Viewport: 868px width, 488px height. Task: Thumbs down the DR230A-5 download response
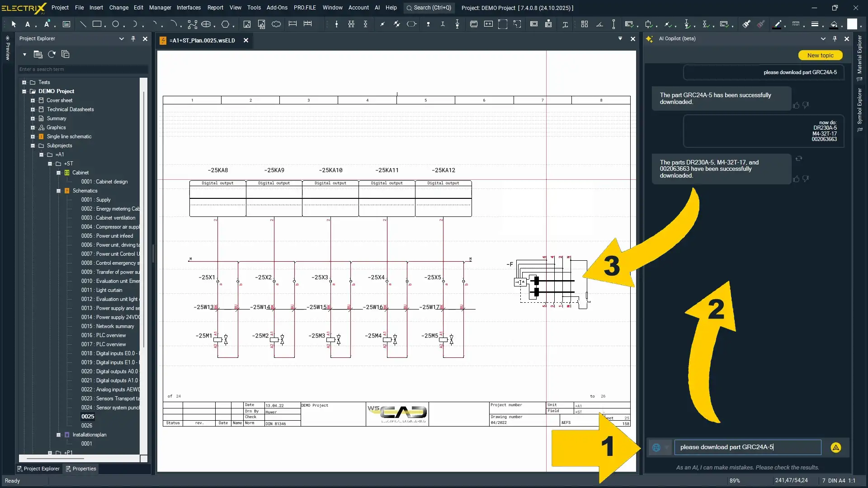806,179
